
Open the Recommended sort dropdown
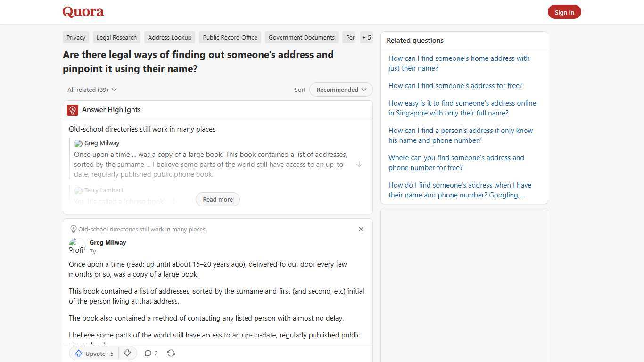340,90
